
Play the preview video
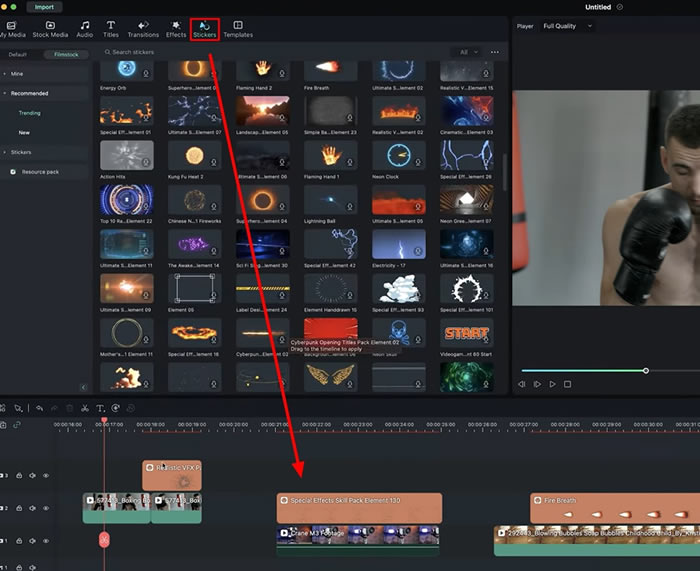click(552, 384)
